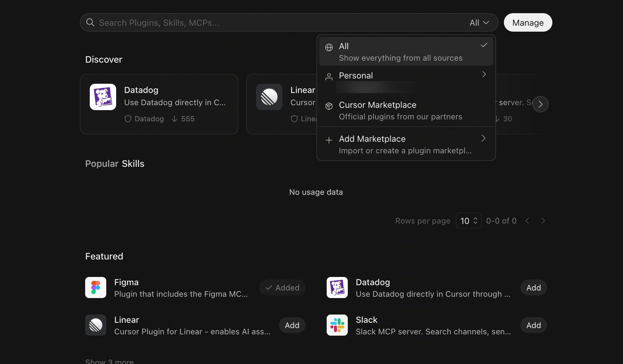Click the Figma plugin name text
The width and height of the screenshot is (623, 364).
(x=126, y=282)
